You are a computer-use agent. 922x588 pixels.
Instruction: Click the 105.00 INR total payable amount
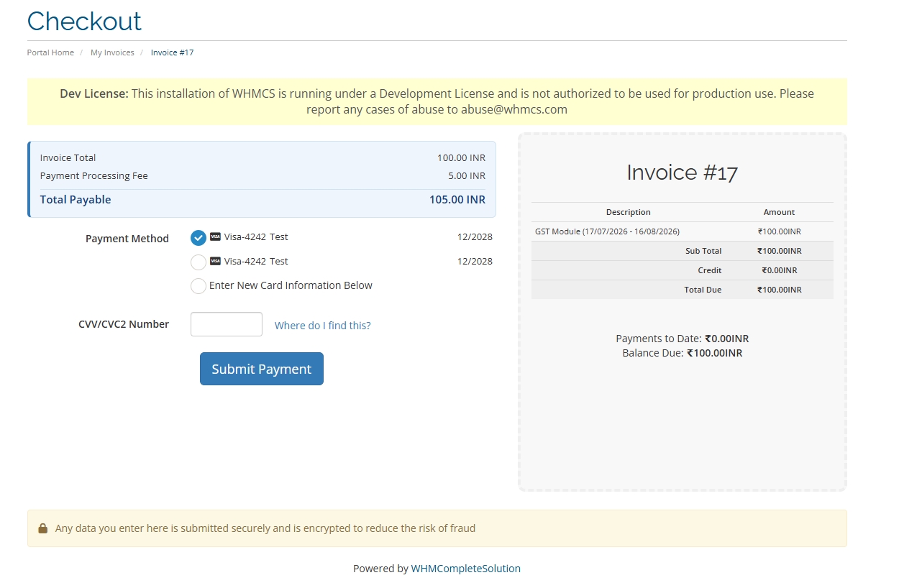pos(457,200)
